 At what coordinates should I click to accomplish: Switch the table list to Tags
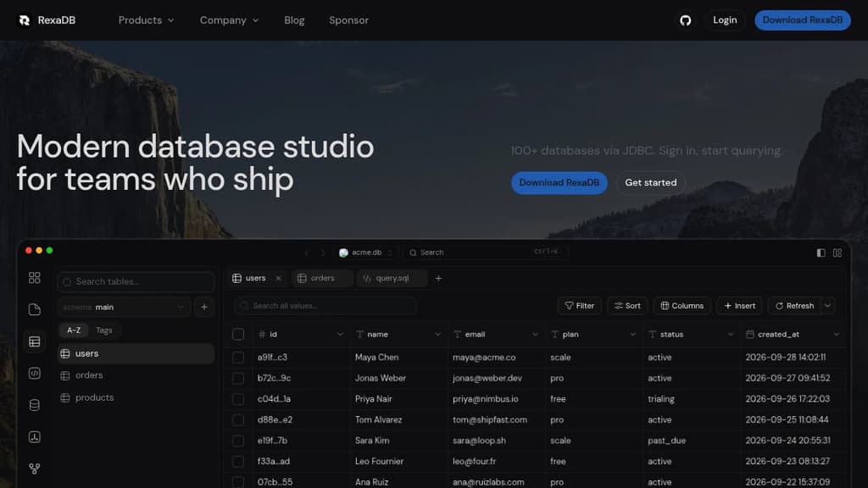(104, 330)
